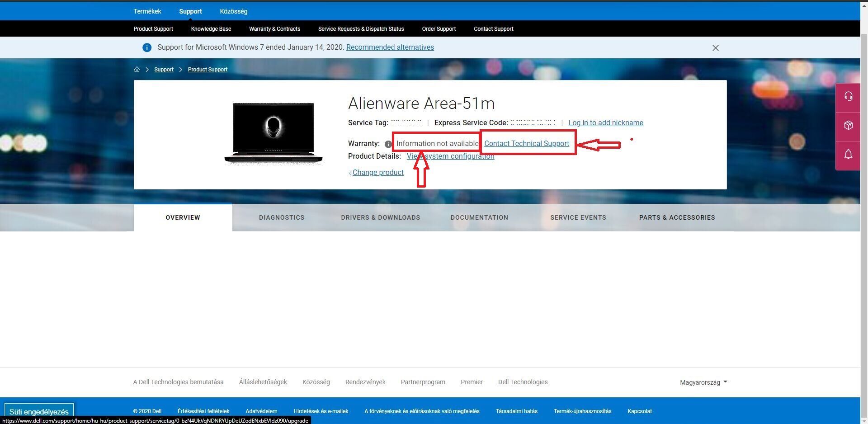Dismiss the Windows 7 support banner
Image resolution: width=868 pixels, height=424 pixels.
pos(715,48)
